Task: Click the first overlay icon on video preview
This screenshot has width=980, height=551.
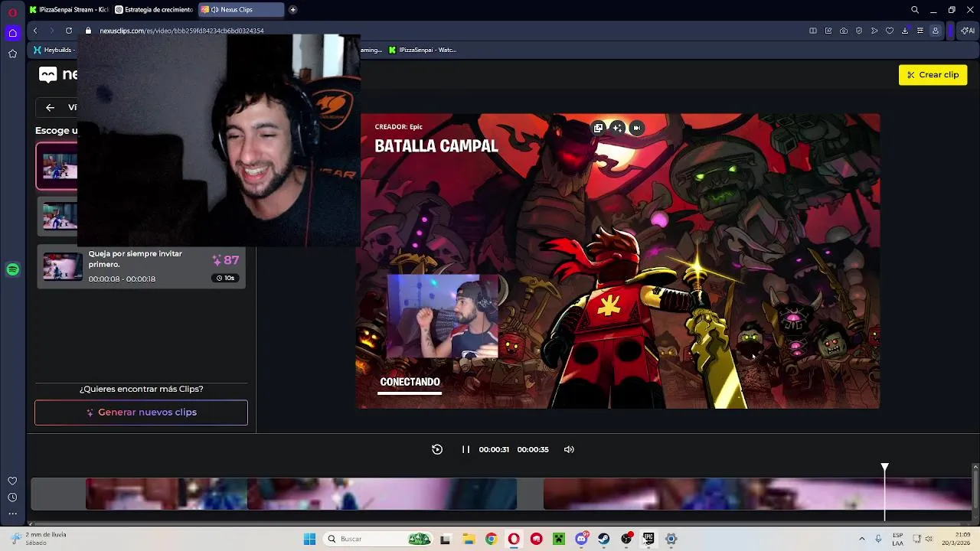Action: click(599, 128)
